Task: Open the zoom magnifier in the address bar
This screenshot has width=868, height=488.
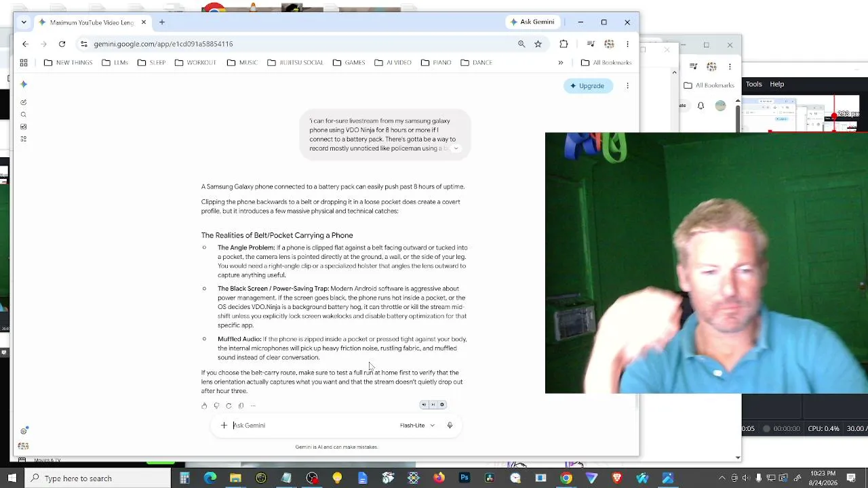Action: click(521, 44)
